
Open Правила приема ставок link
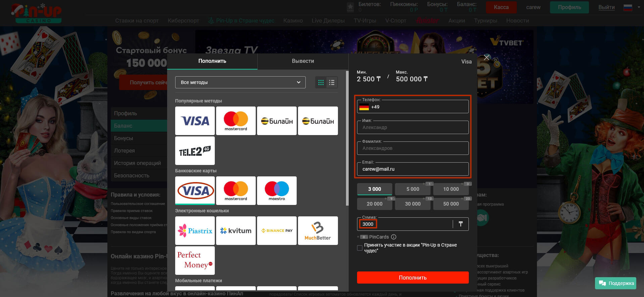coord(132,211)
